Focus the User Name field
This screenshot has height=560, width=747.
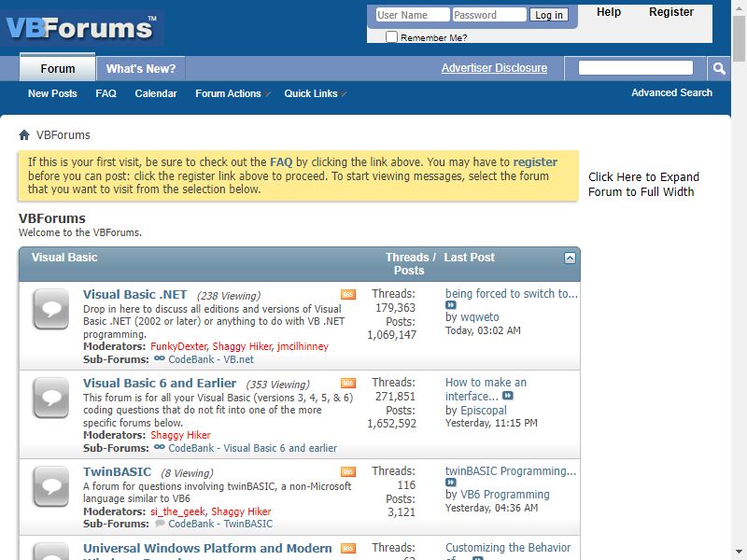[413, 15]
